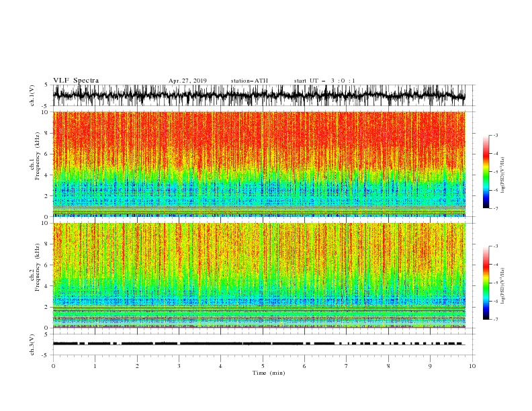Click the "-3" tick on ch.2 colorbar
Screen dimensions: 532x411
(x=496, y=246)
